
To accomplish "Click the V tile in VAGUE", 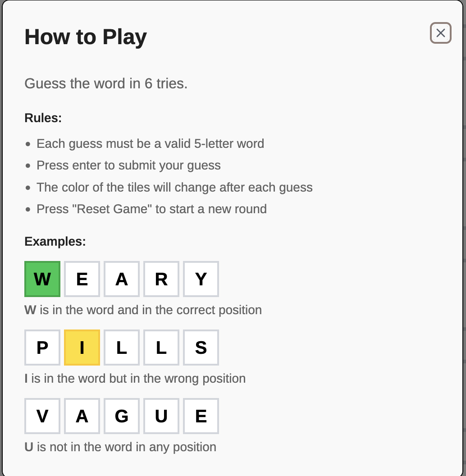I will [x=42, y=416].
